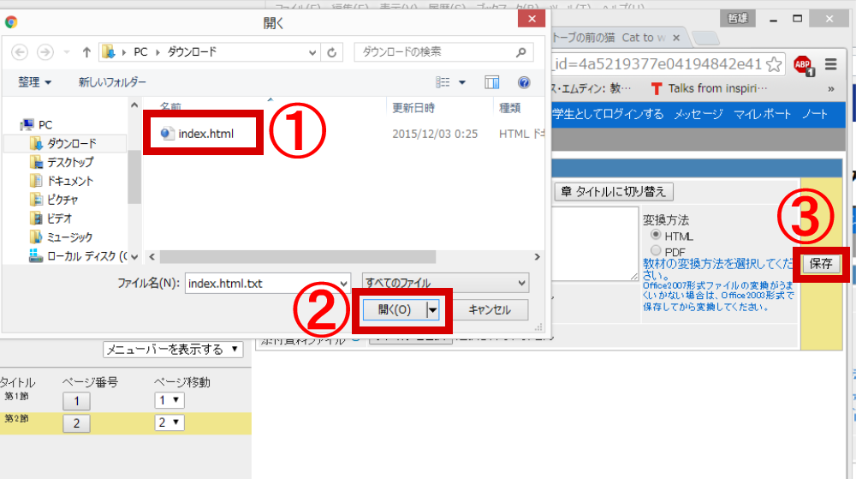Click page number button 2

point(76,423)
